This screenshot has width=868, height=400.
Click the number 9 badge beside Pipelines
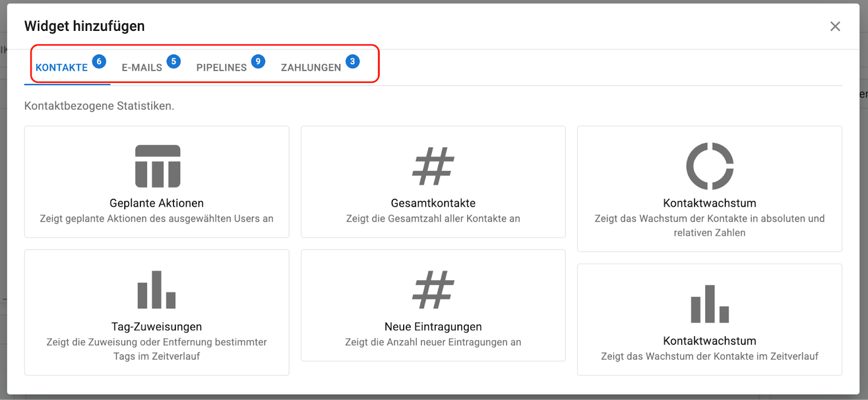pyautogui.click(x=258, y=61)
